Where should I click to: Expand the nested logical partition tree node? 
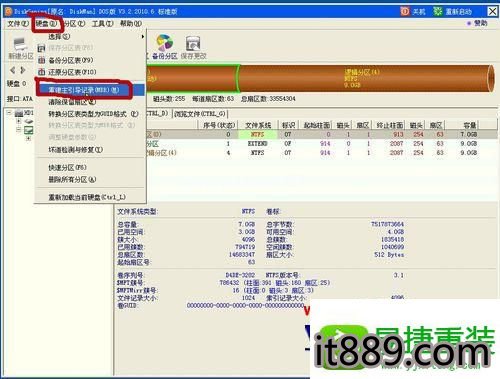coord(28,138)
